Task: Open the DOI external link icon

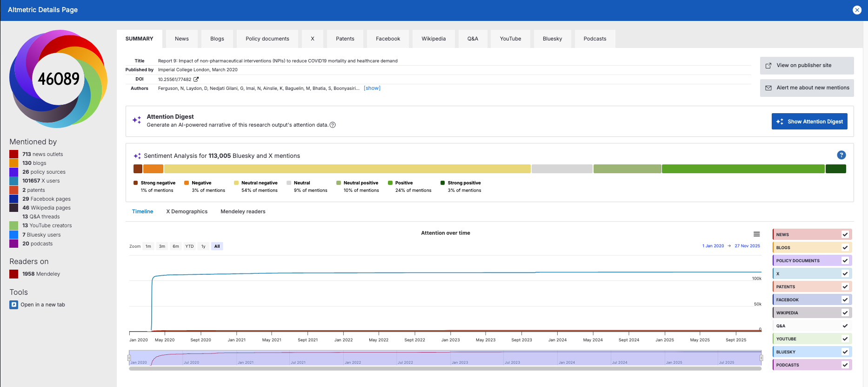Action: (x=196, y=79)
